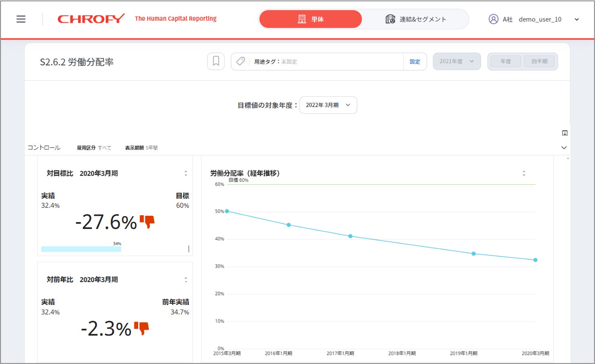Open options for the 対目標比 card
This screenshot has height=364, width=595.
pos(186,173)
